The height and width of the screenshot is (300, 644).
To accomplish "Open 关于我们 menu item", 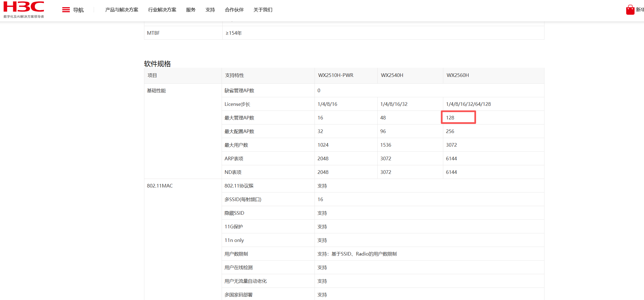I will 263,10.
